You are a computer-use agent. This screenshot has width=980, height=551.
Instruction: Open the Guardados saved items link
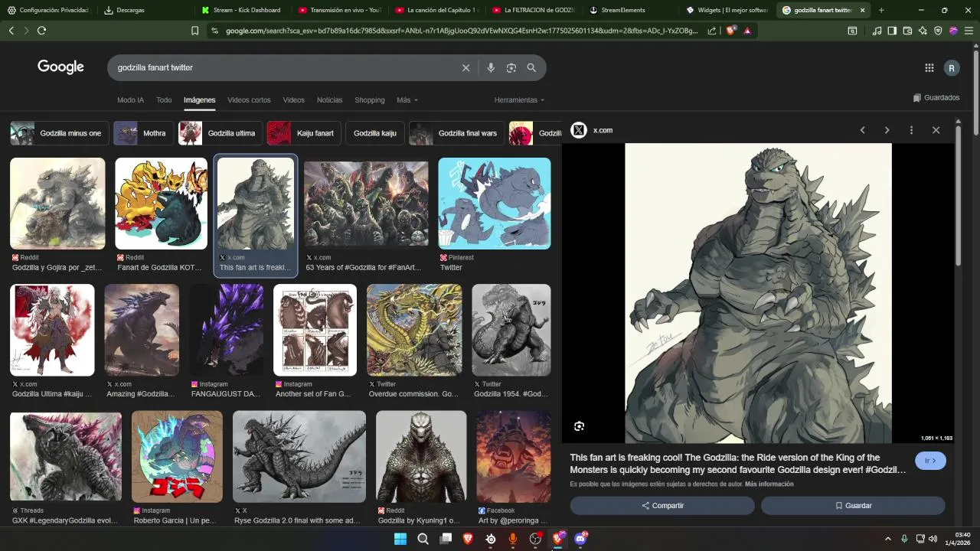[x=936, y=98]
